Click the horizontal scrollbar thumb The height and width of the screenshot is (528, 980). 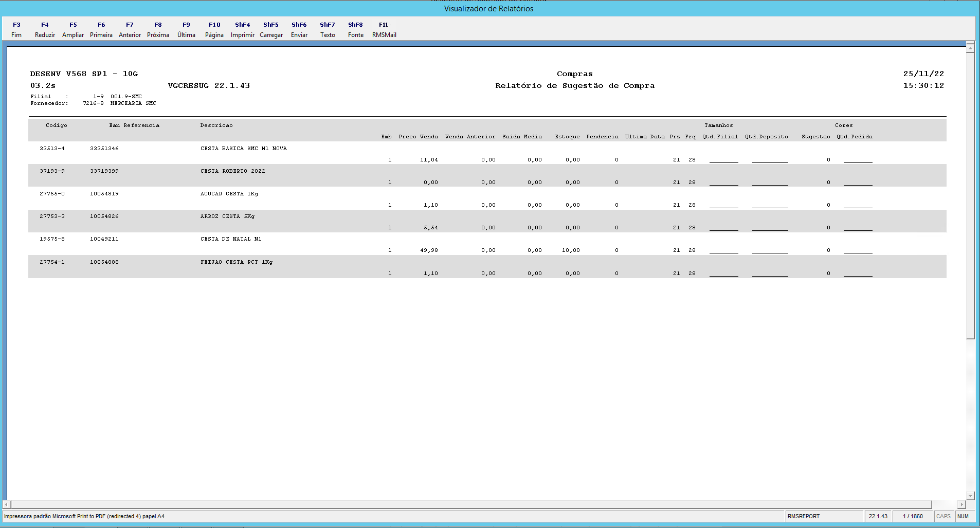471,505
